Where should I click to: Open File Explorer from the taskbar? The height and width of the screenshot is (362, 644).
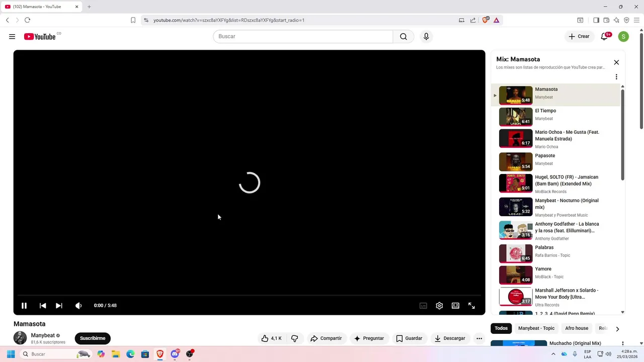[x=116, y=354]
